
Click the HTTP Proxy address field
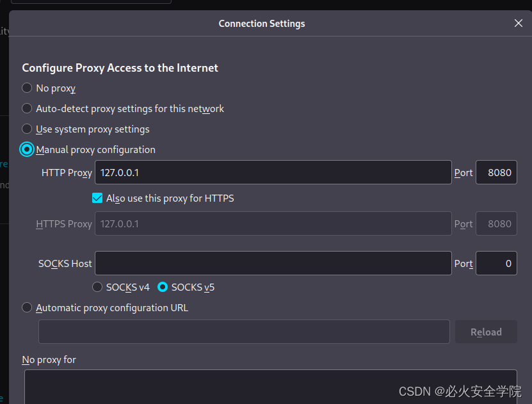point(273,173)
